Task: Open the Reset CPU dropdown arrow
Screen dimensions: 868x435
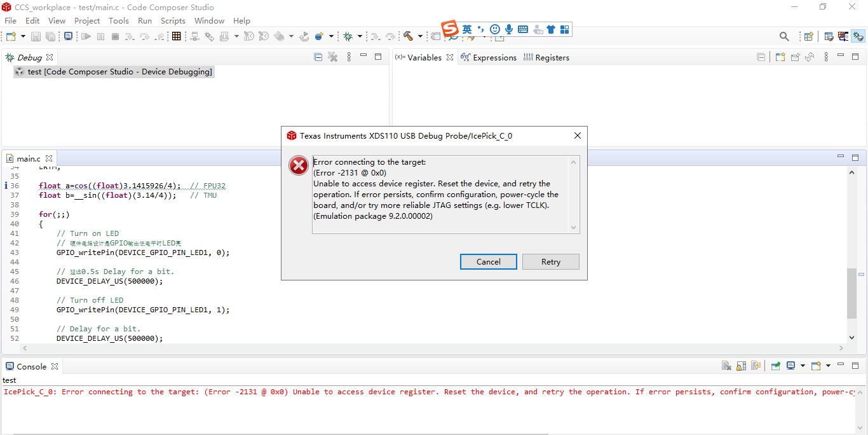Action: pos(291,37)
